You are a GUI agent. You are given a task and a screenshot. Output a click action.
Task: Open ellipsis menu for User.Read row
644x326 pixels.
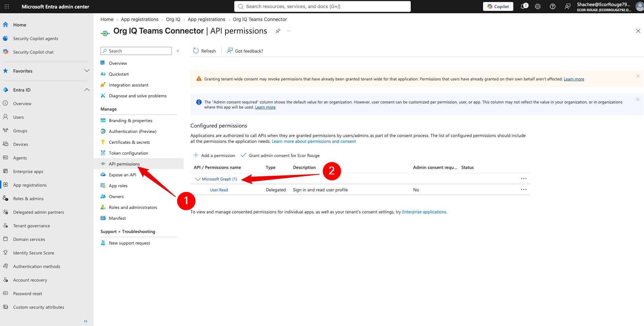pyautogui.click(x=524, y=190)
